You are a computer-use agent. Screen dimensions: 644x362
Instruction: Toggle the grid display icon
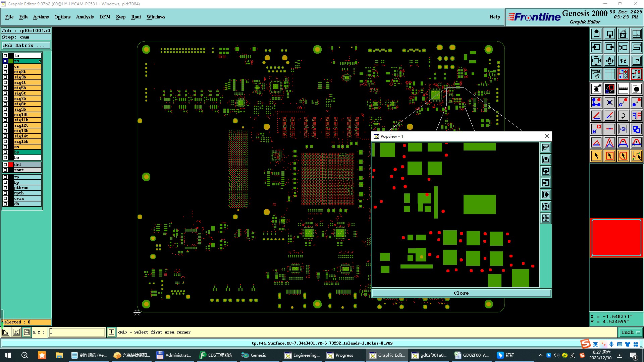[x=610, y=74]
